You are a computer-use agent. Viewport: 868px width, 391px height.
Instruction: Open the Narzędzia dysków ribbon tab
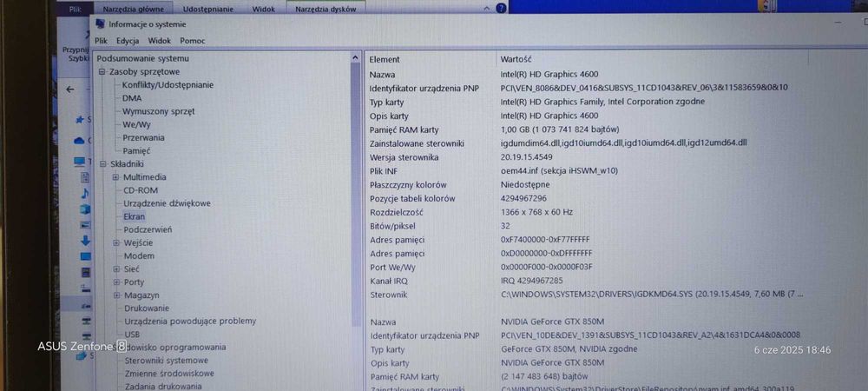325,10
